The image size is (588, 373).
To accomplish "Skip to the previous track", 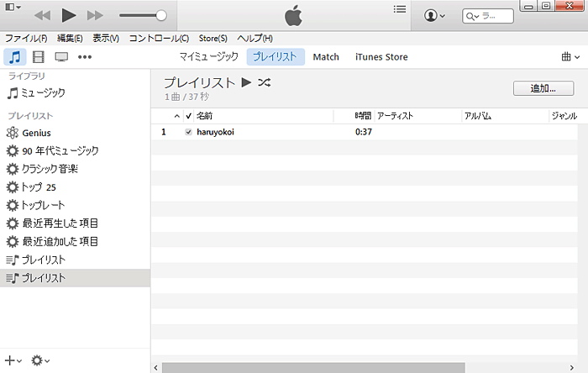I will [x=42, y=15].
